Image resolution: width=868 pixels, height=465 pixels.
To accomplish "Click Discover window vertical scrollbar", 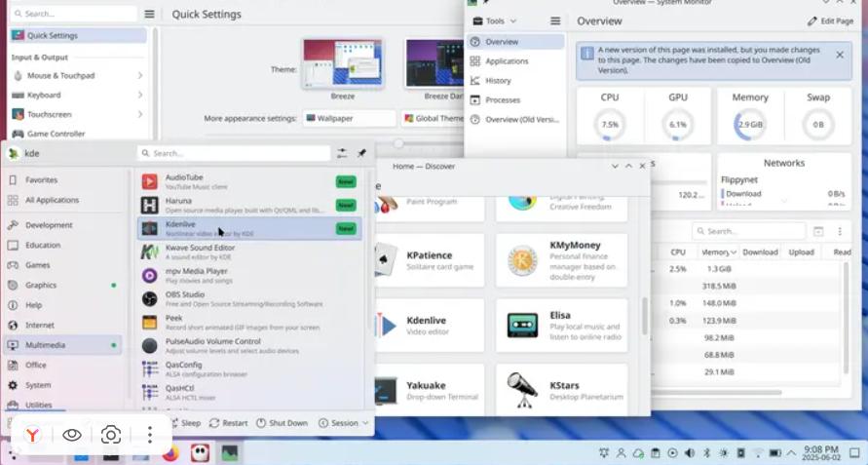I will click(x=644, y=316).
